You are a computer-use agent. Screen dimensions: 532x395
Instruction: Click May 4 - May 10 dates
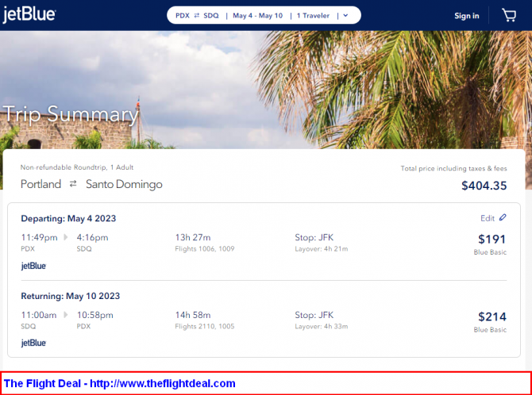[x=257, y=16]
